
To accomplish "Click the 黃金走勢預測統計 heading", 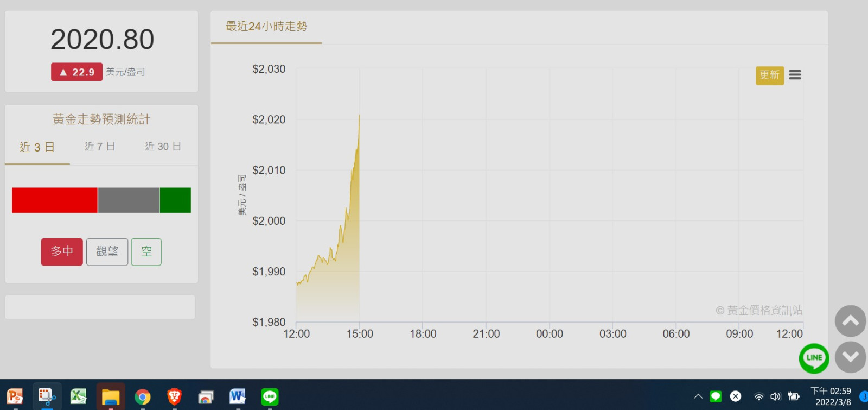I will (x=101, y=119).
